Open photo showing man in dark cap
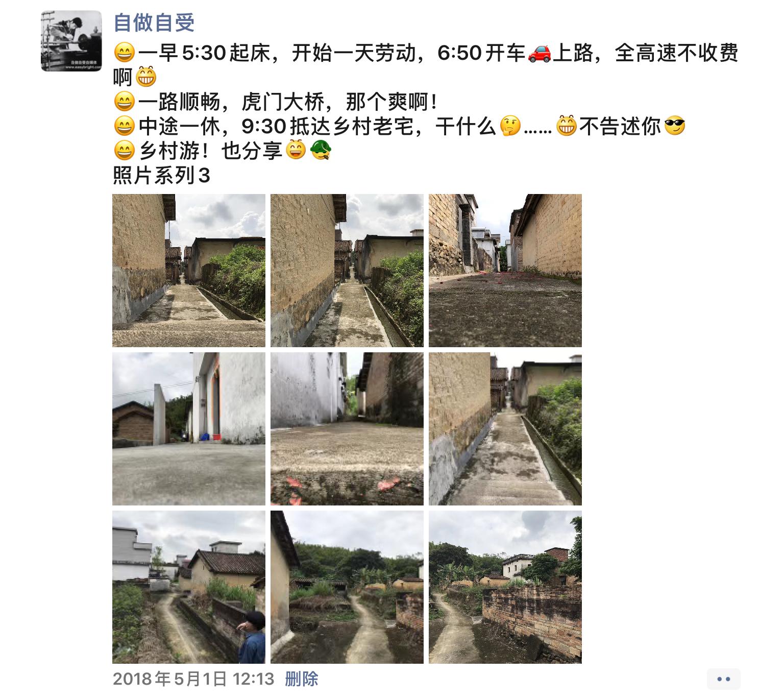Screen dimensions: 784x700 click(x=189, y=587)
